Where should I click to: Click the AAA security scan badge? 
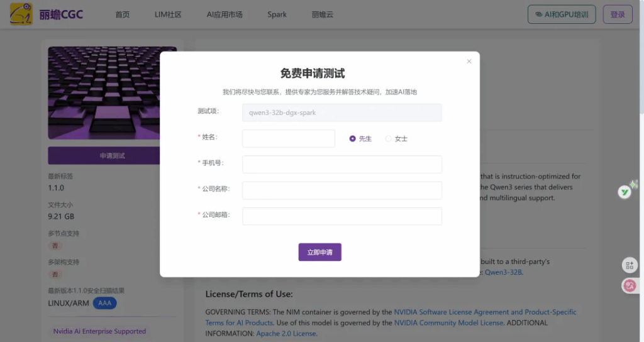[x=104, y=303]
